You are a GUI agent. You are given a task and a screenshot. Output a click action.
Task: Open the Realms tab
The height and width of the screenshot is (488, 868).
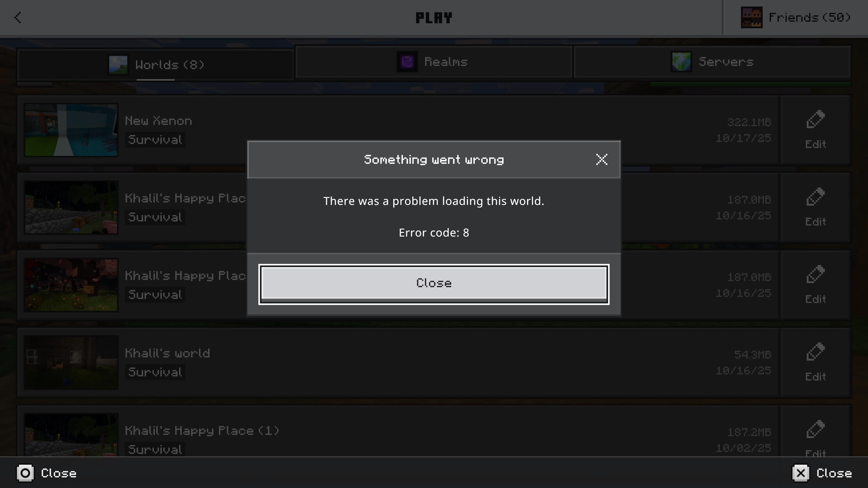click(434, 62)
